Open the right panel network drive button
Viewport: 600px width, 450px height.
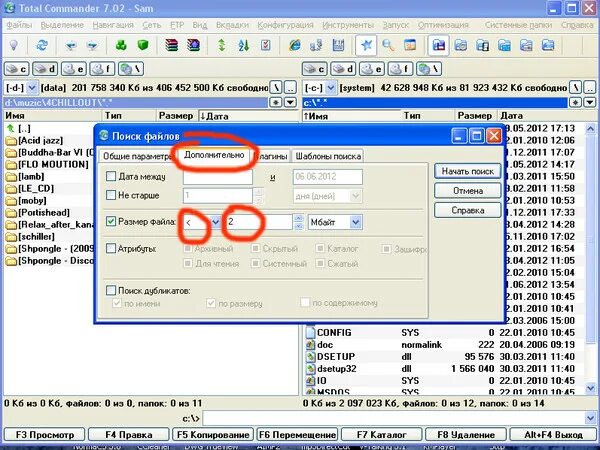point(429,69)
